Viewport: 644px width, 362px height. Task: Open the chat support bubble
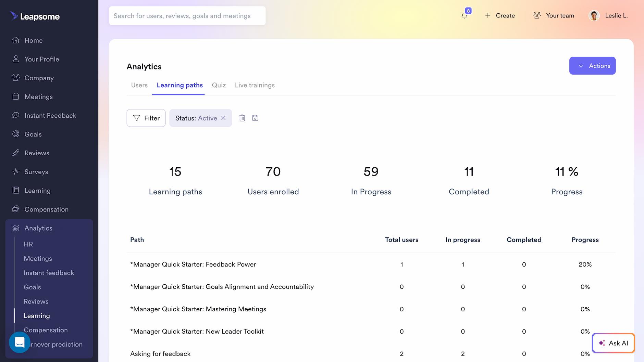click(20, 342)
